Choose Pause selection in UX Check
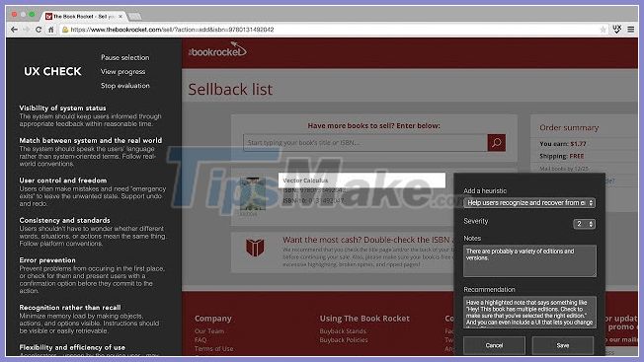 click(x=125, y=57)
